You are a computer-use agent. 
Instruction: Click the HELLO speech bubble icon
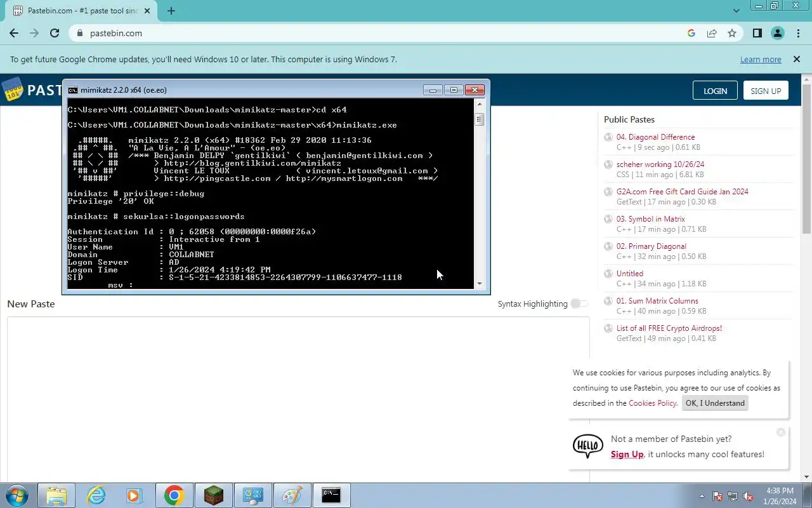[587, 446]
